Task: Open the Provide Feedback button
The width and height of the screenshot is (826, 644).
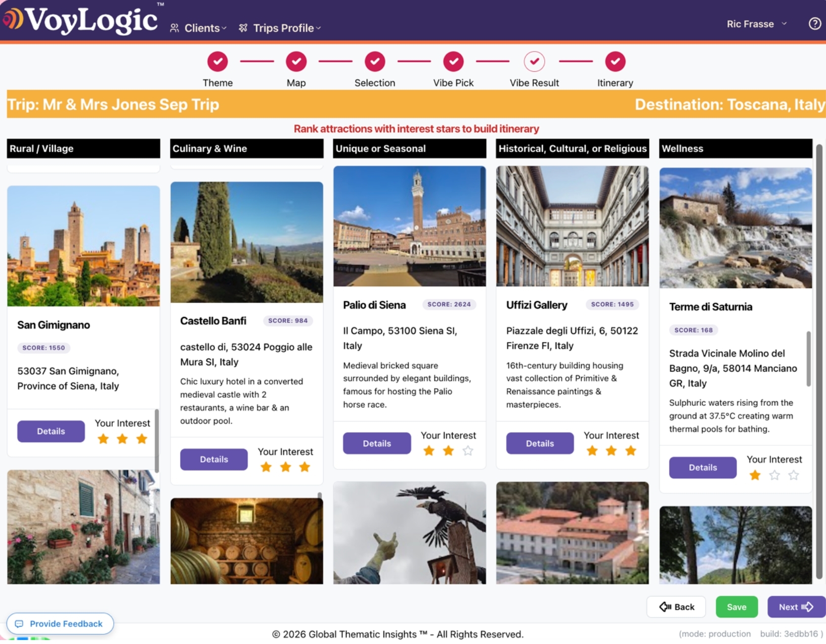Action: point(60,624)
